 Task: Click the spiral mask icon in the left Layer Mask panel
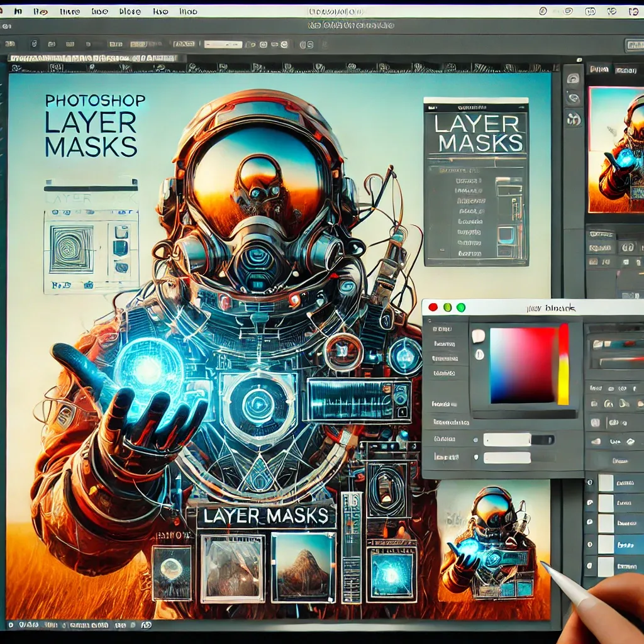click(71, 249)
